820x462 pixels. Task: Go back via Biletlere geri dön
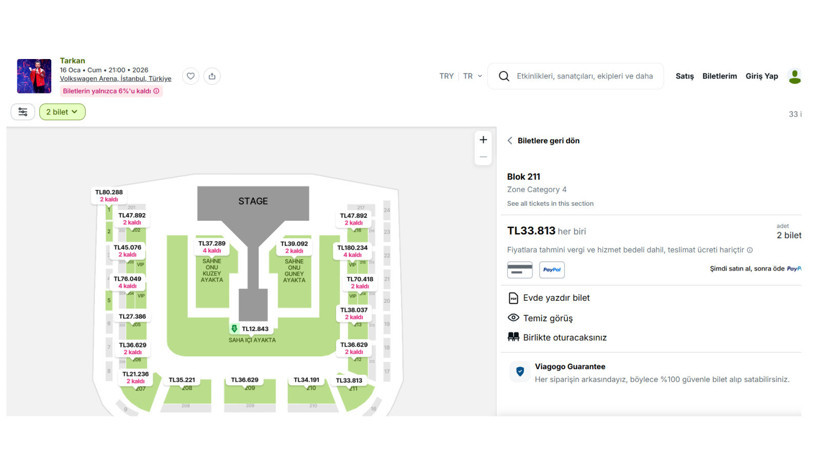coord(543,141)
